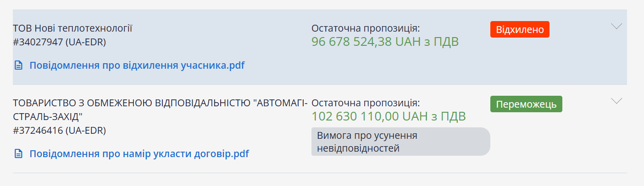Click EDR code #34027947
Image resolution: width=644 pixels, height=186 pixels.
60,42
